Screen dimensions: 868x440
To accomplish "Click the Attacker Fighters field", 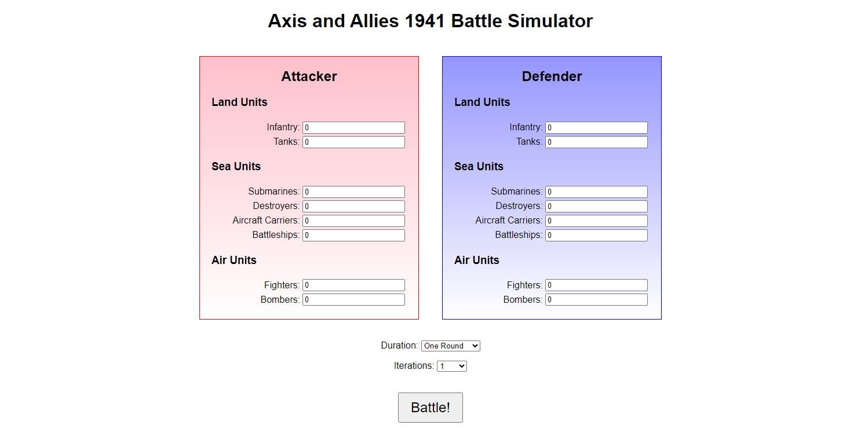I will pyautogui.click(x=353, y=285).
